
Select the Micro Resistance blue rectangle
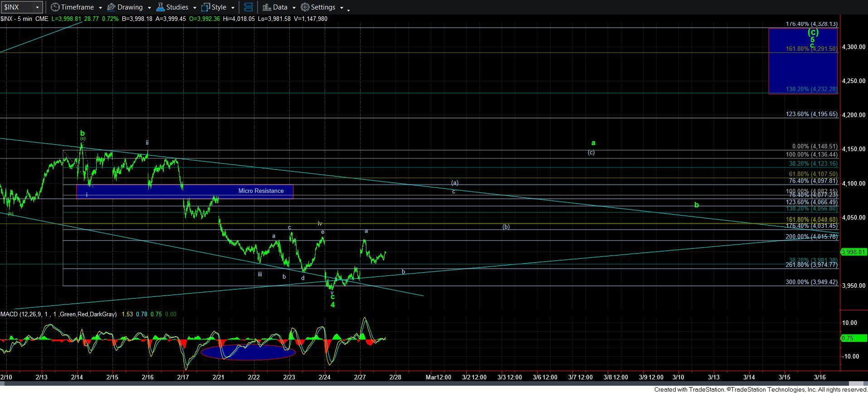coord(185,191)
